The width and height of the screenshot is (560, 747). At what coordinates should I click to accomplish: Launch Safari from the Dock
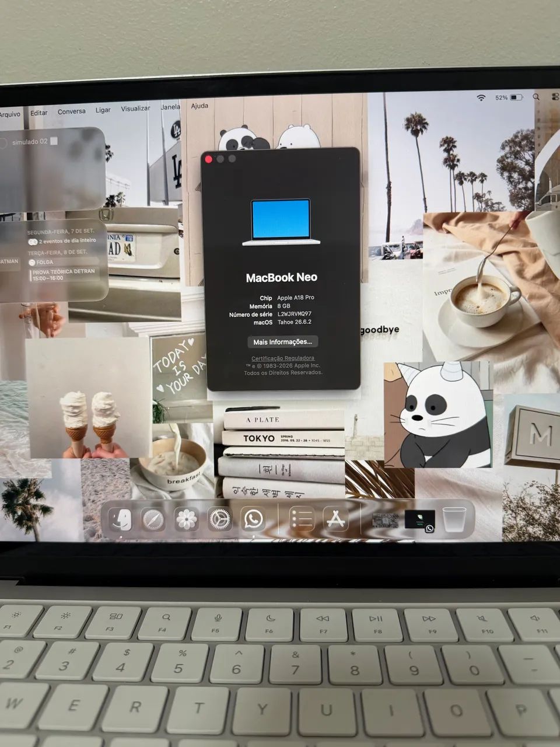(153, 519)
